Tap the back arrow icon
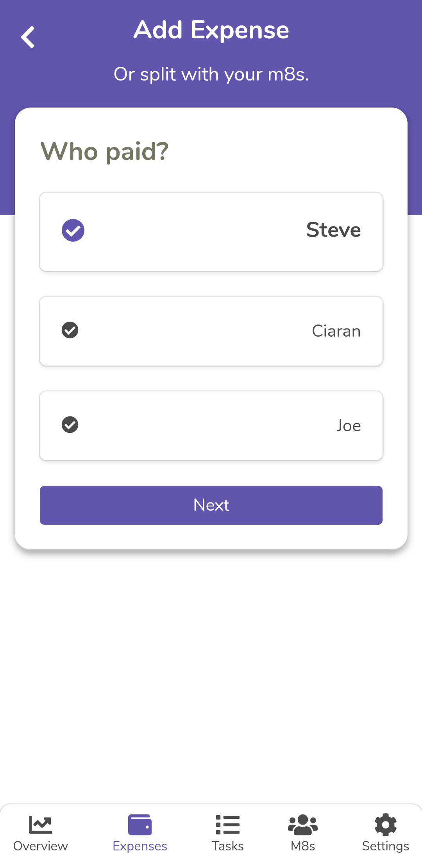 28,37
